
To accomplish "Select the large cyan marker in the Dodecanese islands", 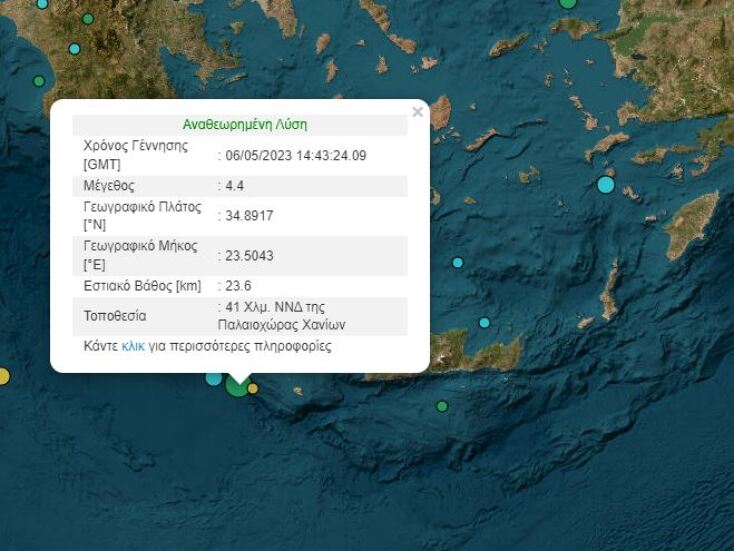I will coord(606,184).
